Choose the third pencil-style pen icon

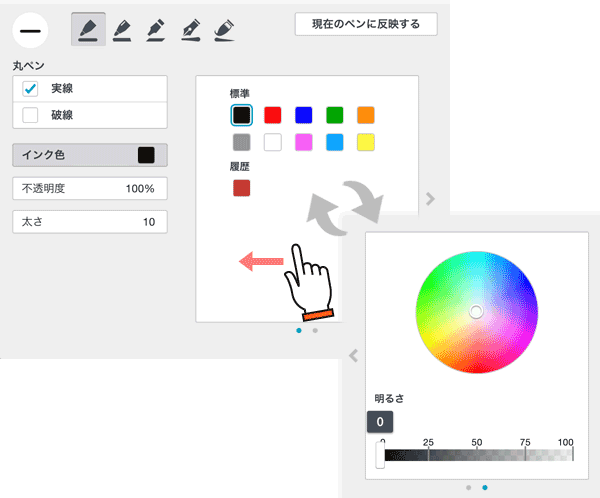pyautogui.click(x=156, y=30)
